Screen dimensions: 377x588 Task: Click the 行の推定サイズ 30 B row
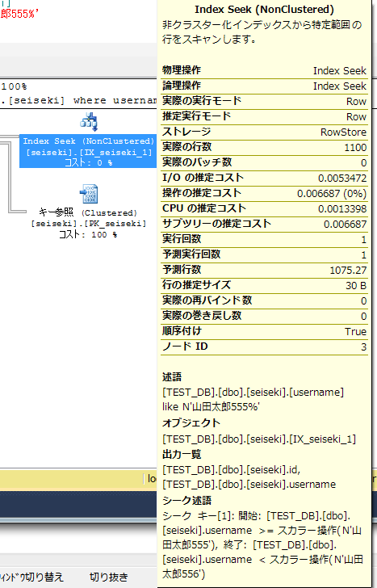(264, 285)
